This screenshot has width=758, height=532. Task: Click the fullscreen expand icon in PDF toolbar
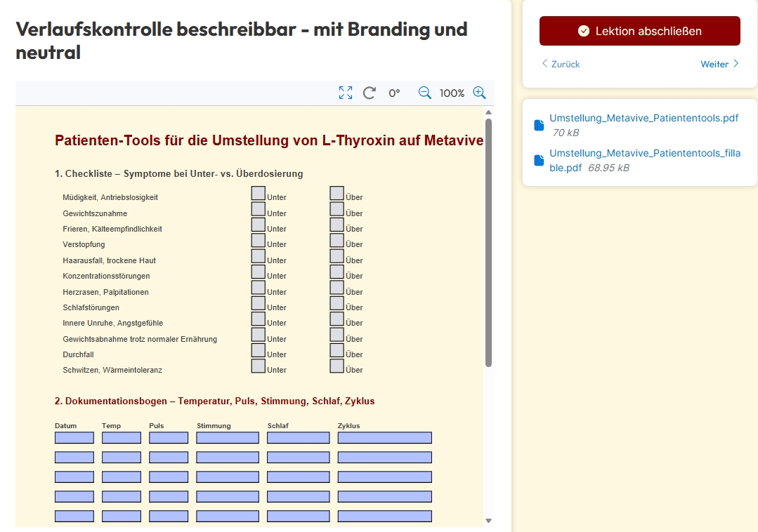pyautogui.click(x=346, y=93)
